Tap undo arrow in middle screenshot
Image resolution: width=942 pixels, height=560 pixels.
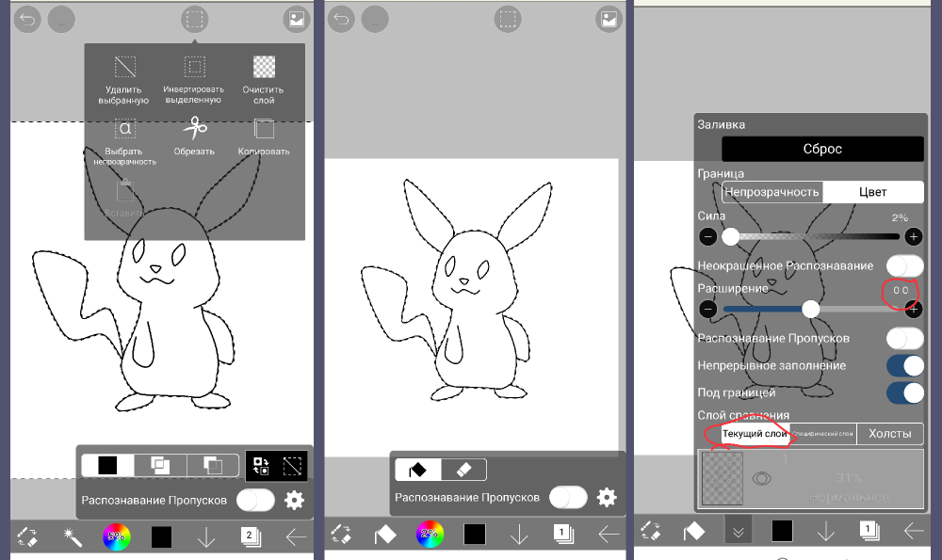point(341,20)
